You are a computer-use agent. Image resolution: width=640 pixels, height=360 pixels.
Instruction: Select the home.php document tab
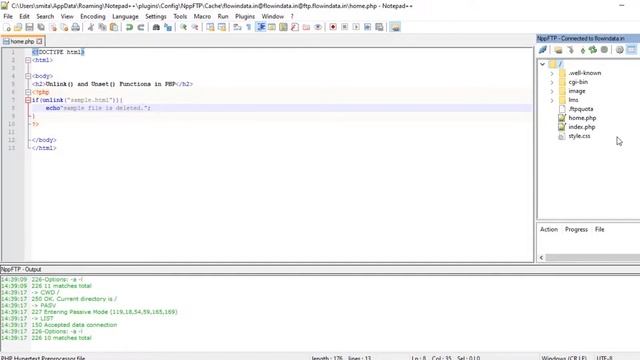point(22,42)
